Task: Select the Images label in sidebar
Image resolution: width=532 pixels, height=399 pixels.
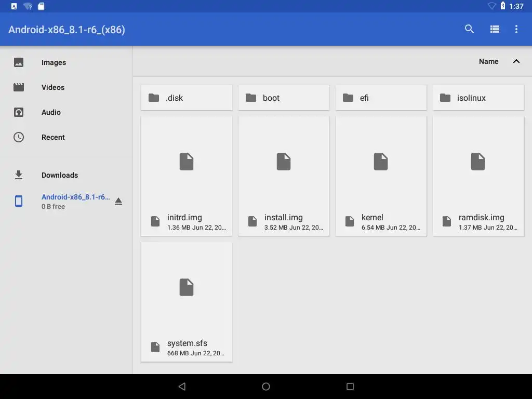Action: (54, 62)
